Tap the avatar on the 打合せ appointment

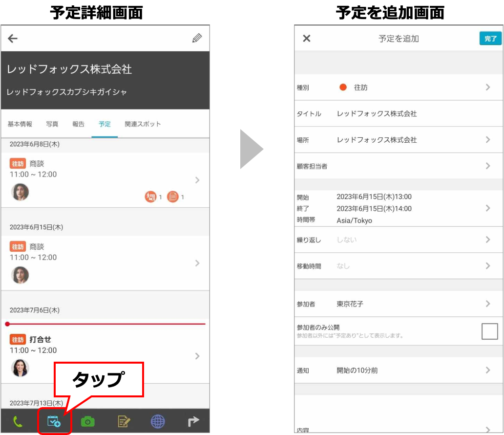pyautogui.click(x=20, y=368)
